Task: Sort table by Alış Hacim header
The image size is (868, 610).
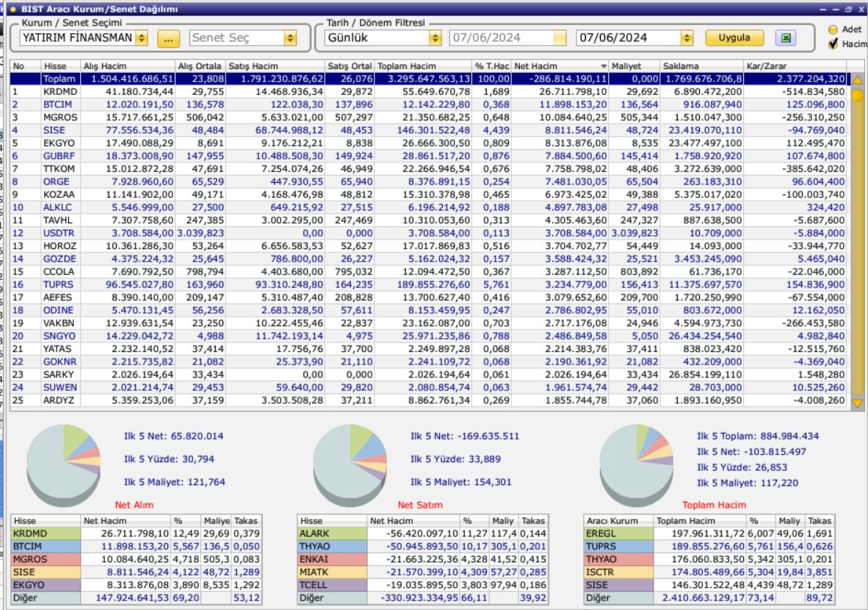Action: (128, 66)
